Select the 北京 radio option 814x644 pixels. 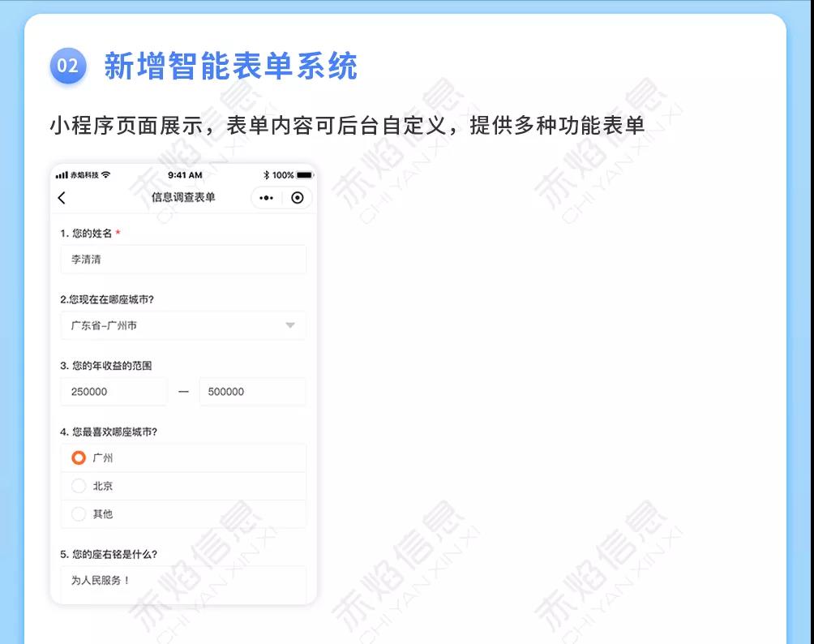pos(79,486)
